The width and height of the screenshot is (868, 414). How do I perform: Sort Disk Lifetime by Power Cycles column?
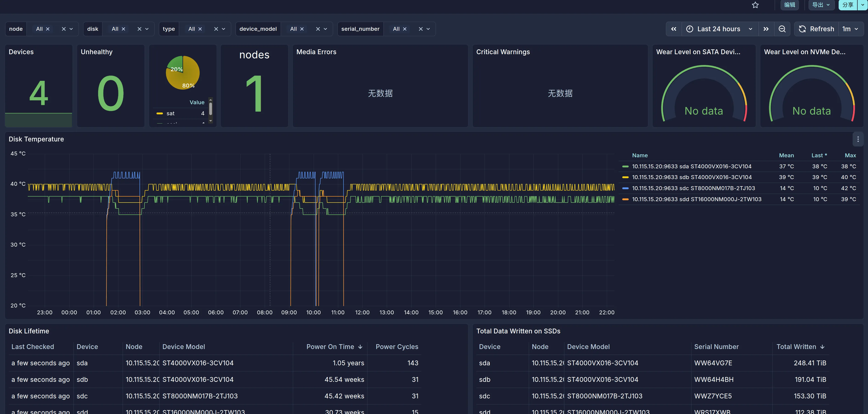coord(396,346)
